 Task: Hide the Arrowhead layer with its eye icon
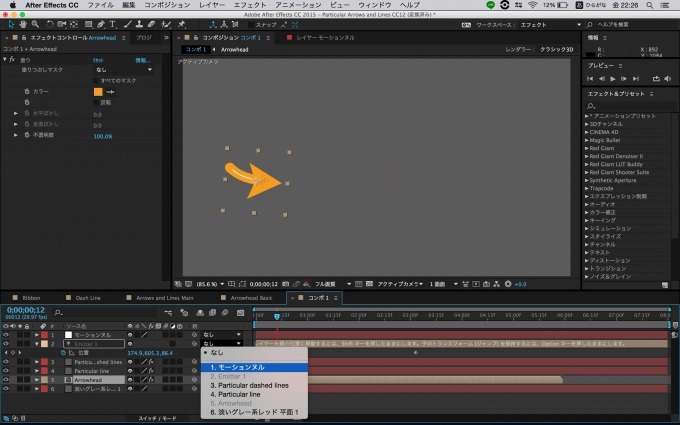point(6,380)
